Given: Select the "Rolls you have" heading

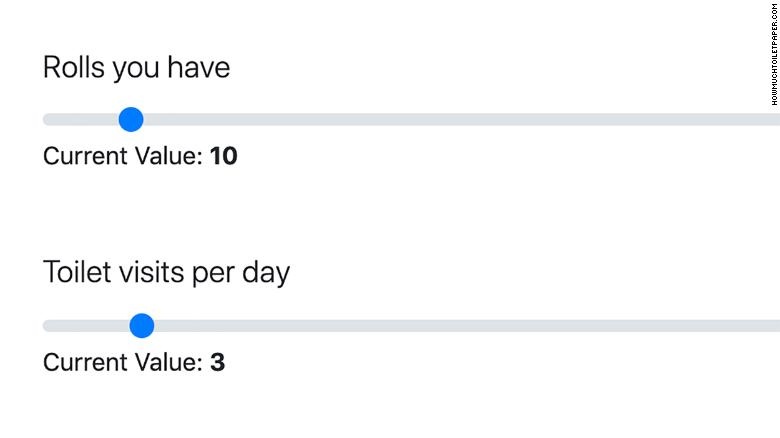Looking at the screenshot, I should point(136,67).
